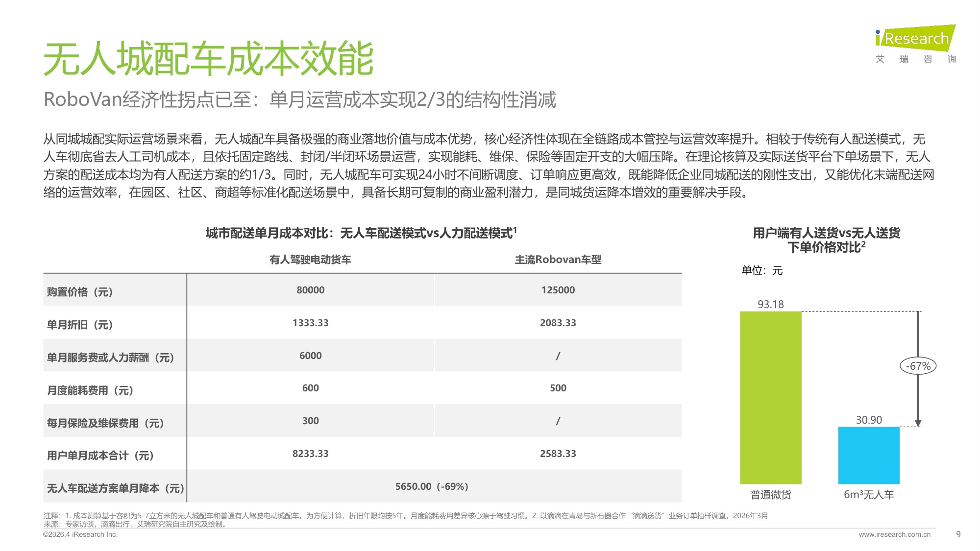Click row label 用户单月成本合计（元）

pyautogui.click(x=100, y=455)
